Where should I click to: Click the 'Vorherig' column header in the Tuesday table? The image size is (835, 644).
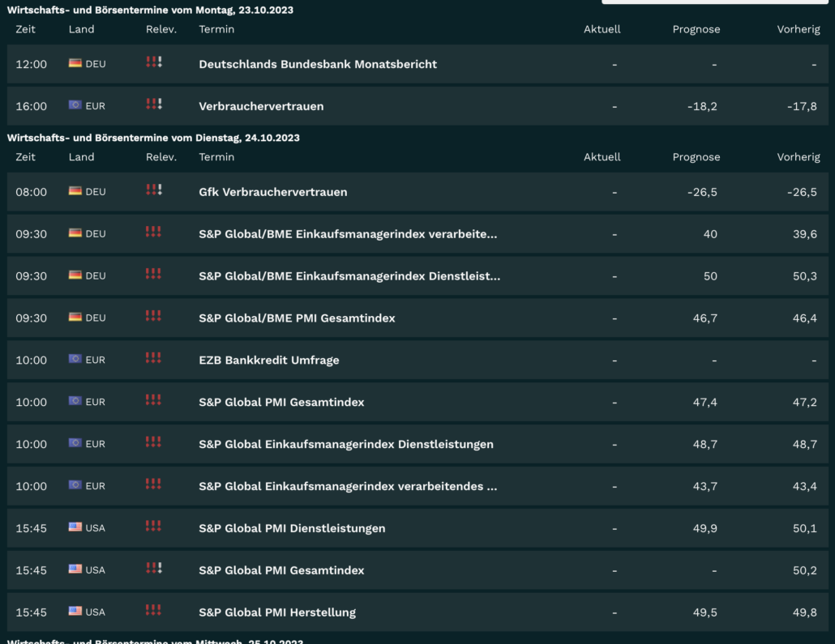(x=799, y=157)
